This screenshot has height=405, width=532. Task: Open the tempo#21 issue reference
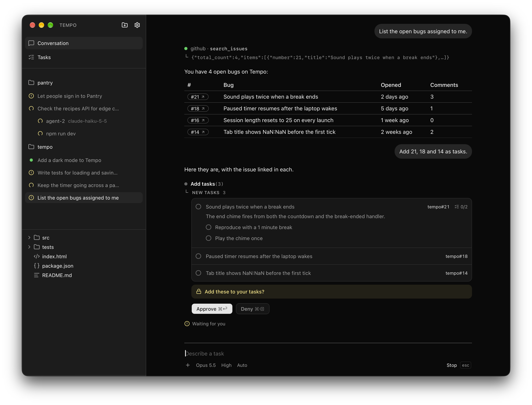point(438,207)
